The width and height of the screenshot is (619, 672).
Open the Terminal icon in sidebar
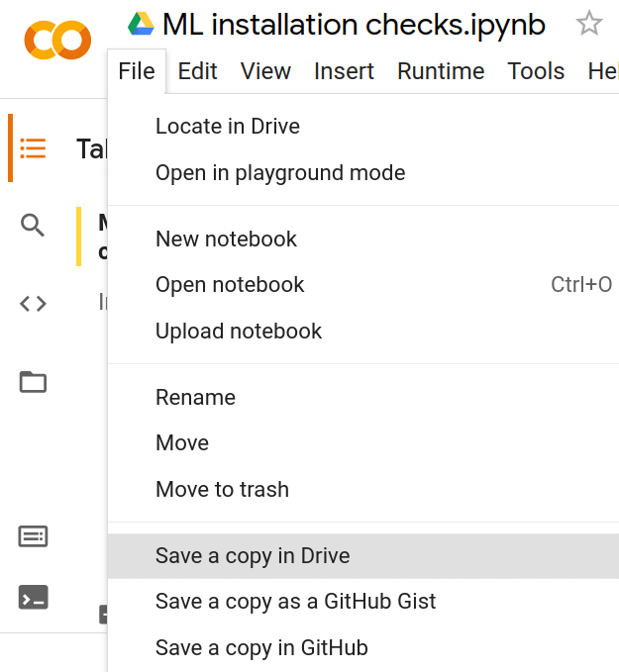click(33, 597)
